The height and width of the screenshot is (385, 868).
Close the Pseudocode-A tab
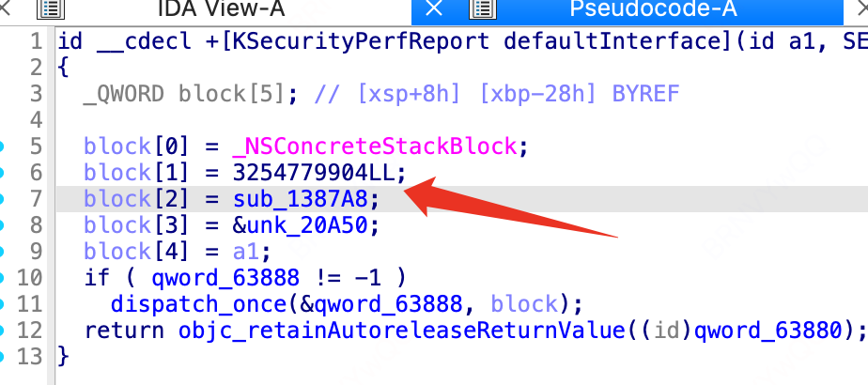click(434, 8)
